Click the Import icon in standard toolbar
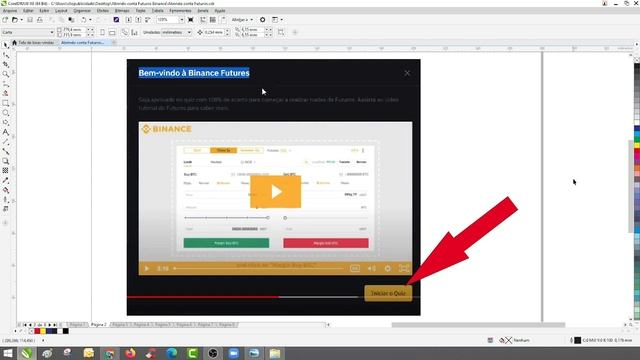This screenshot has width=640, height=360. pyautogui.click(x=129, y=20)
